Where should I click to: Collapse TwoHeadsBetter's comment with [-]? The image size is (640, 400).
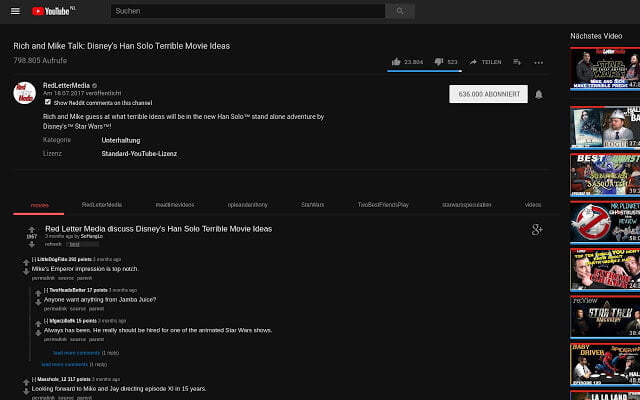coord(46,290)
